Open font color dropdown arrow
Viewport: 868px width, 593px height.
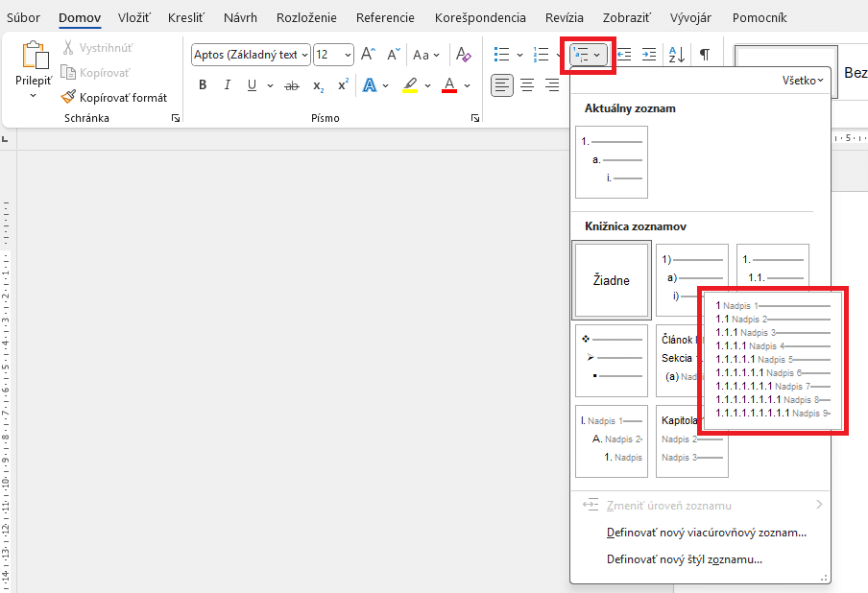pyautogui.click(x=468, y=85)
